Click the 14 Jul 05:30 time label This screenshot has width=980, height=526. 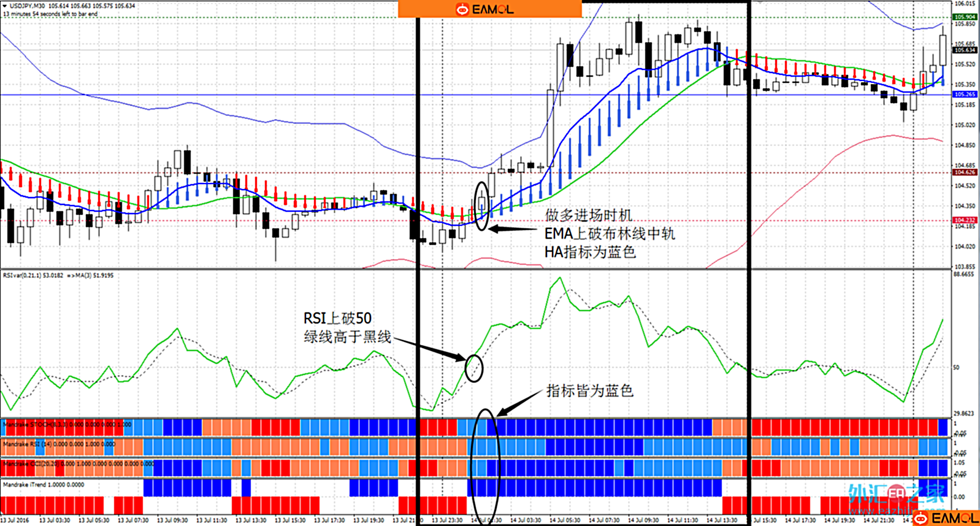coord(565,520)
